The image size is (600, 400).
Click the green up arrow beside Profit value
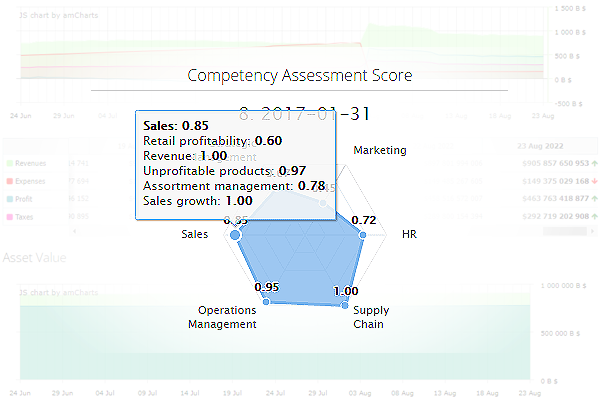(x=594, y=199)
